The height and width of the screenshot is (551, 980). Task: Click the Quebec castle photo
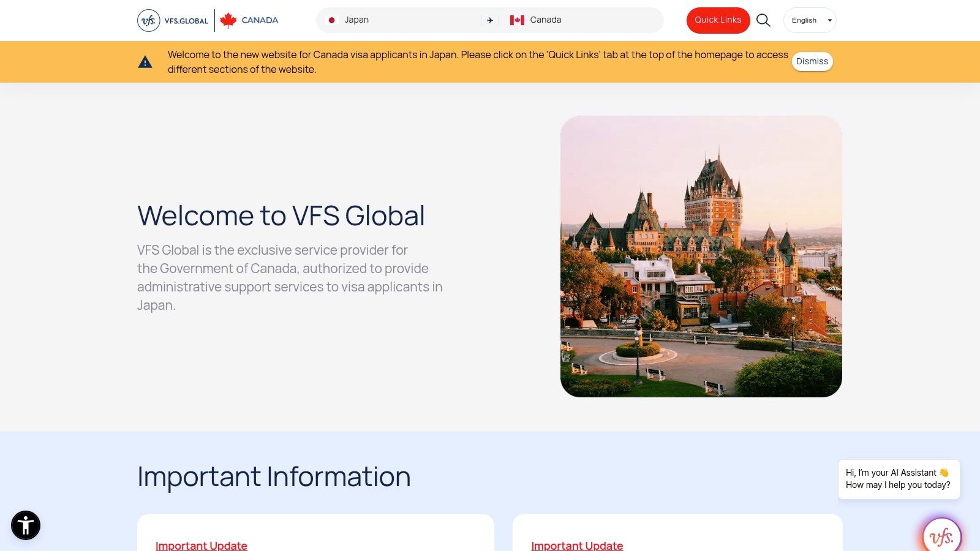pos(701,257)
